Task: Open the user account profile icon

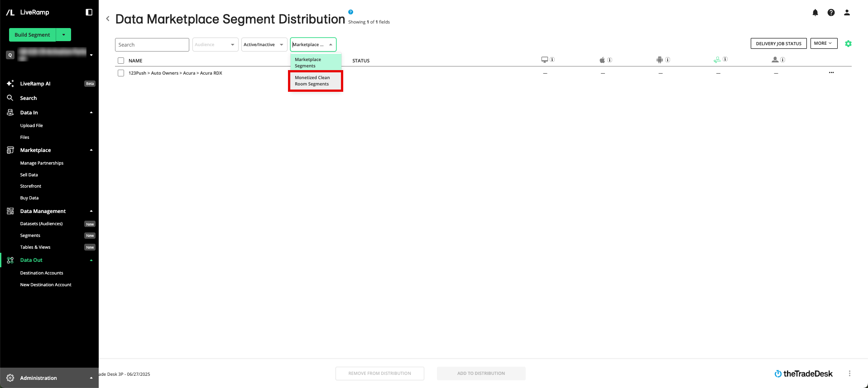Action: (x=847, y=13)
